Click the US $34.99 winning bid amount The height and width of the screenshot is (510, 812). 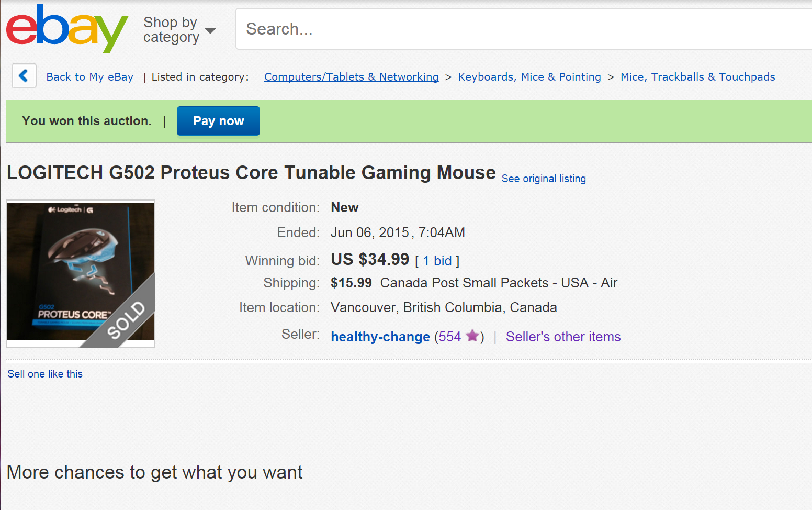[370, 259]
